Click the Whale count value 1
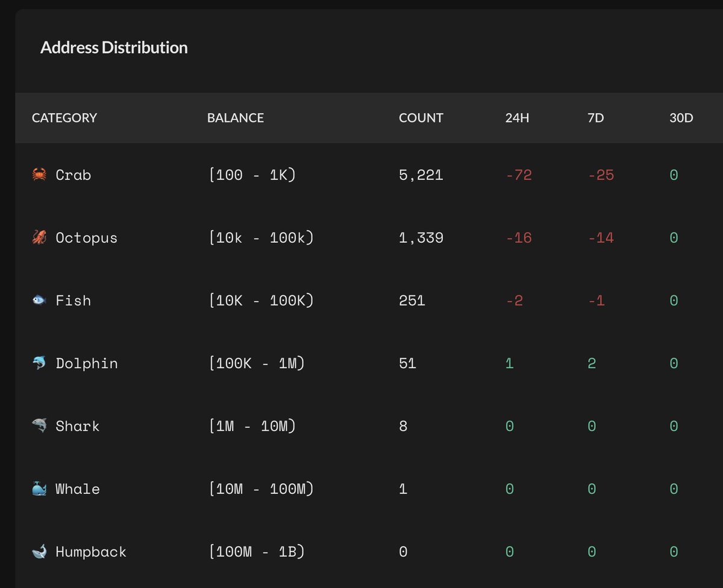This screenshot has height=588, width=723. click(403, 489)
